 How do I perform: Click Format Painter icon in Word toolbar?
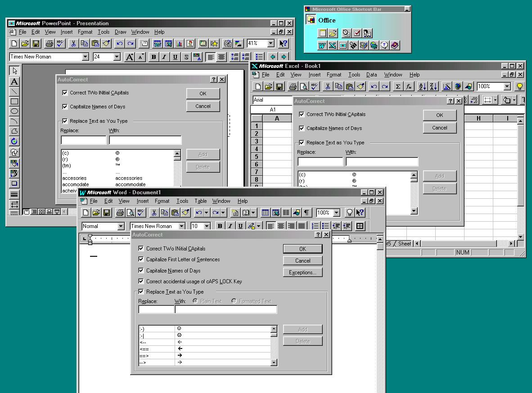pos(185,213)
